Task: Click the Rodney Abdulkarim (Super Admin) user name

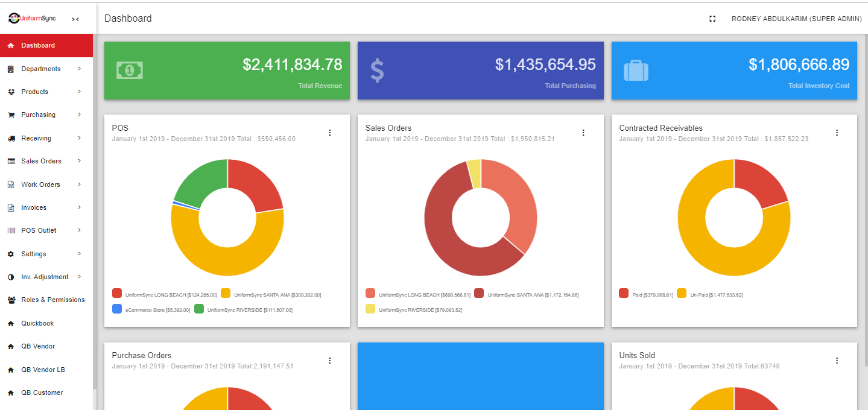Action: click(x=797, y=19)
